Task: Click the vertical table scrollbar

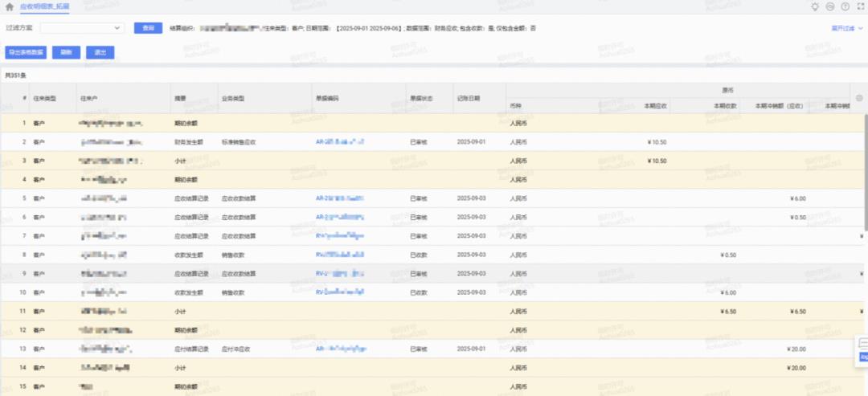Action: tap(866, 171)
